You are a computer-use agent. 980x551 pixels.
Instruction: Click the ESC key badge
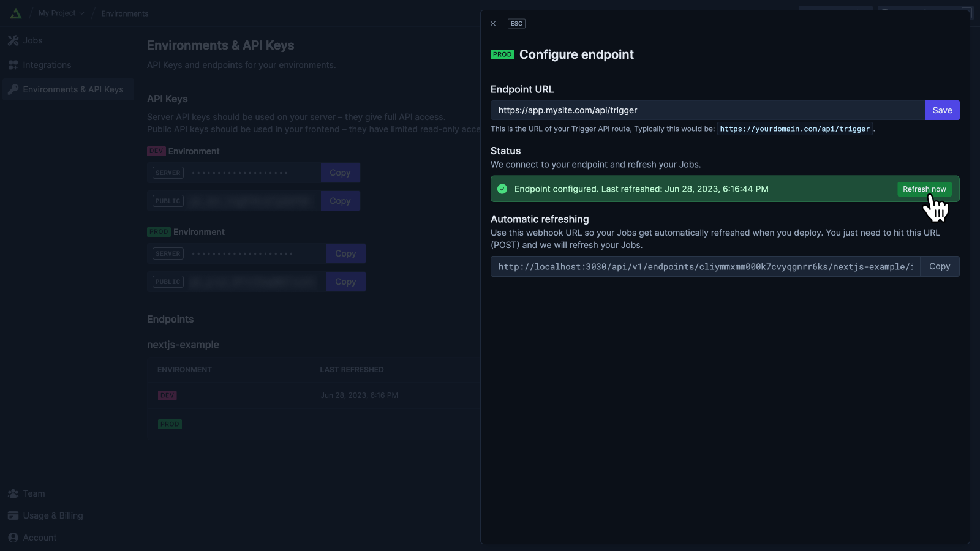[x=516, y=24]
